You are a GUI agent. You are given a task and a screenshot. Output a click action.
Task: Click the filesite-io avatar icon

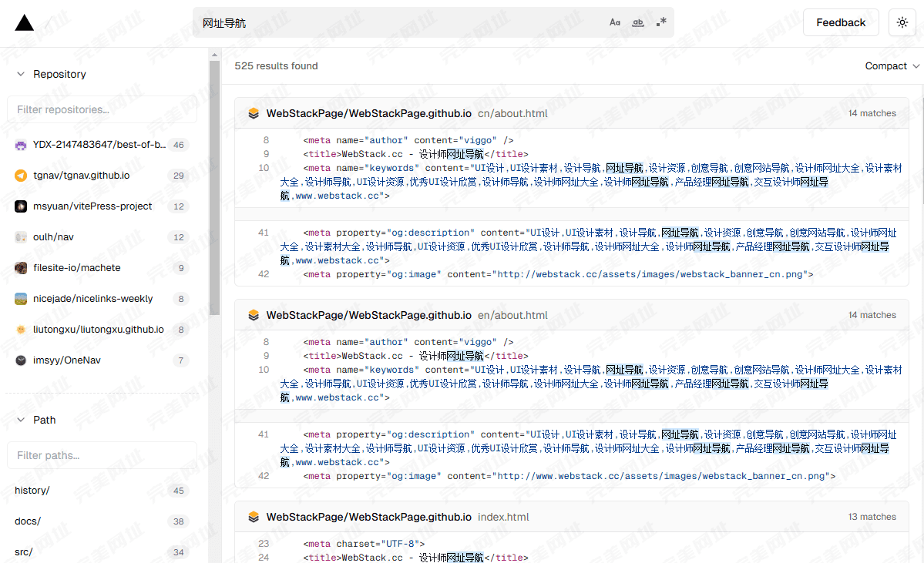point(21,268)
